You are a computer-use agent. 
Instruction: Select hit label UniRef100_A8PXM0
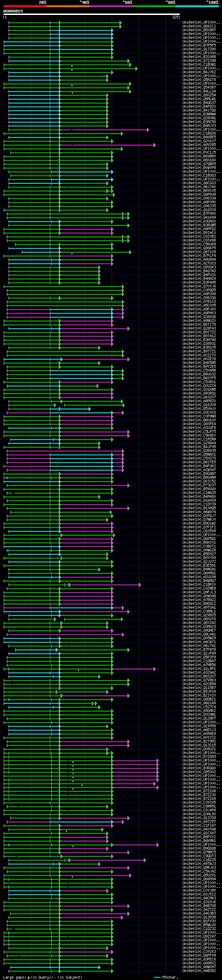tap(199, 202)
